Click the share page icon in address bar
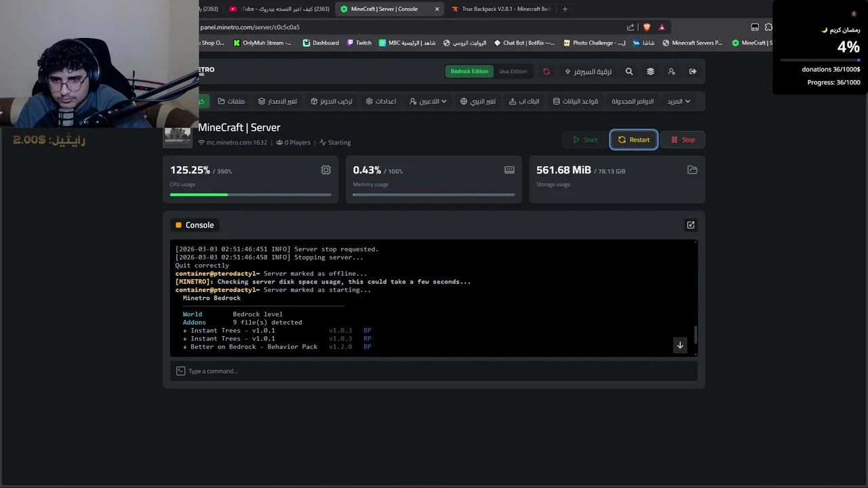This screenshot has height=488, width=868. [630, 27]
